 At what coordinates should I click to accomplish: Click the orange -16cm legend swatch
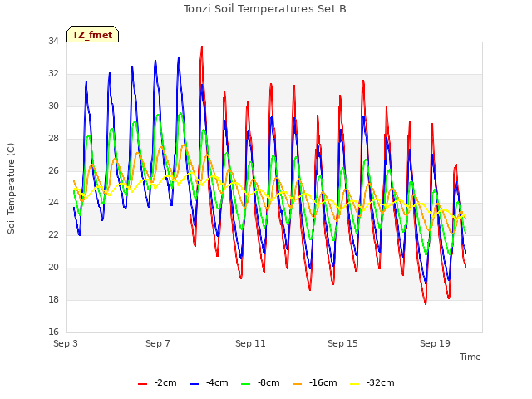(297, 384)
